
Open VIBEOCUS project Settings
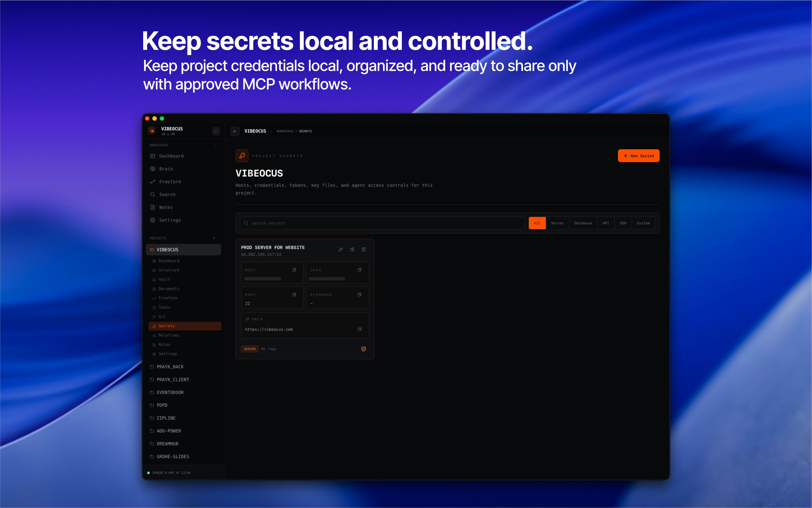(185, 354)
